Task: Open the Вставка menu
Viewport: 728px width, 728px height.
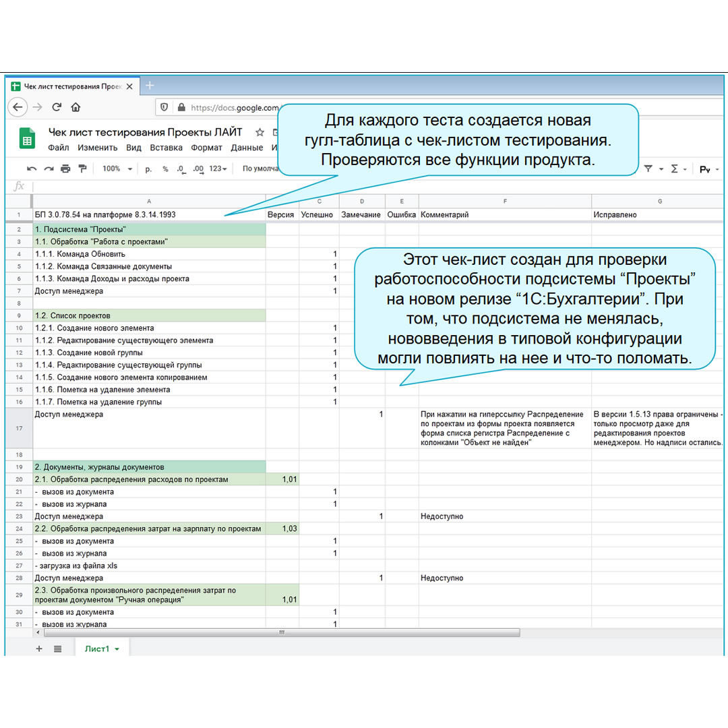Action: tap(166, 148)
